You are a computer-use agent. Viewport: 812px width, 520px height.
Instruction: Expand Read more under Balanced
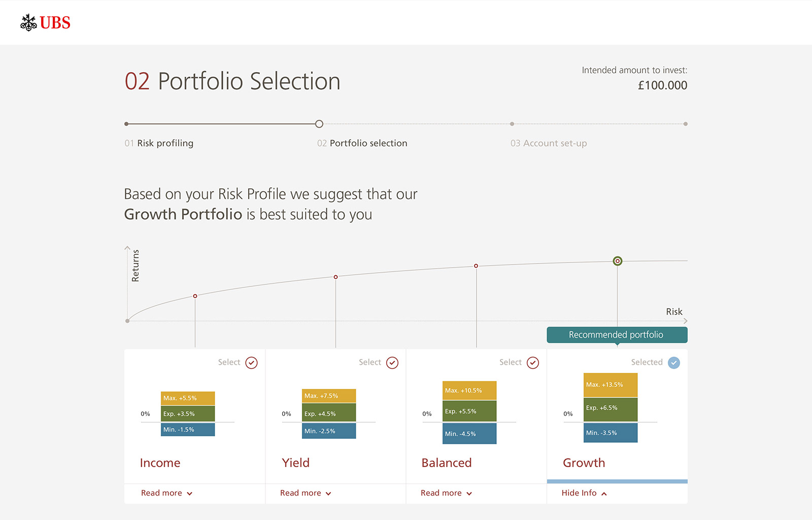click(x=446, y=493)
